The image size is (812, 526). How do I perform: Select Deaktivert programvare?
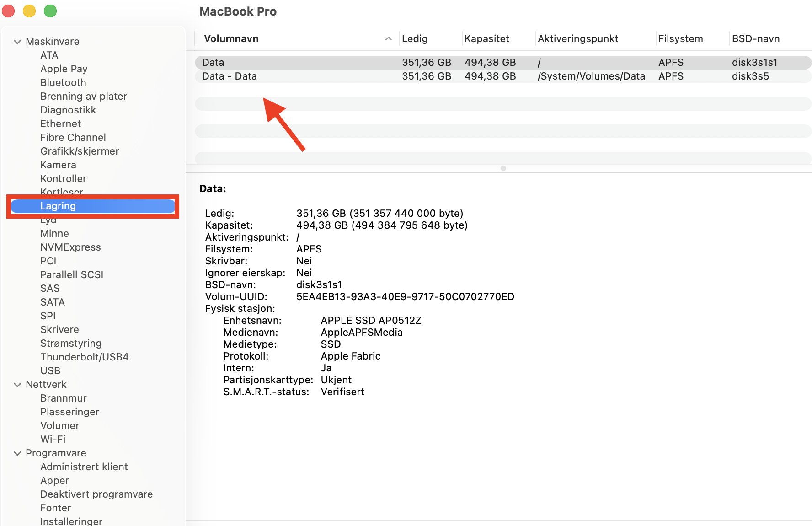click(96, 494)
